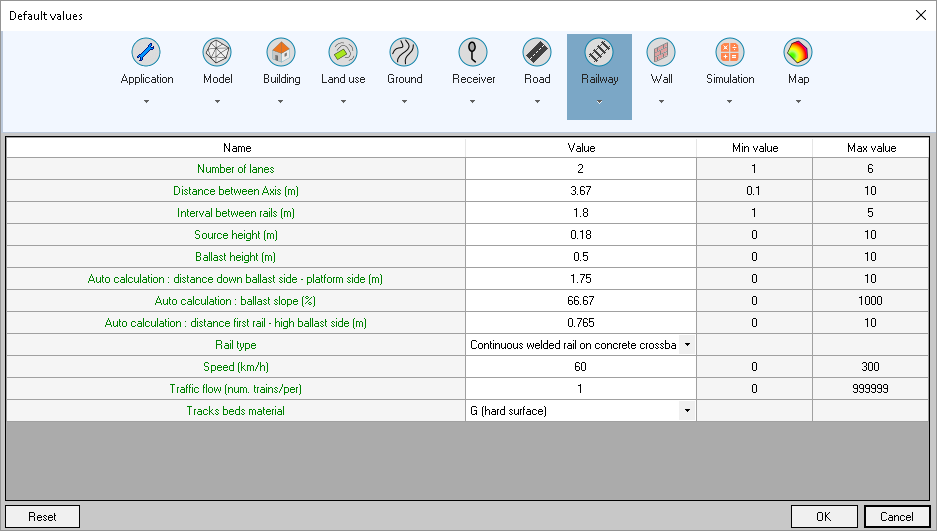Edit distance down ballast side value 1.75
Image resolution: width=937 pixels, height=531 pixels.
(x=581, y=279)
